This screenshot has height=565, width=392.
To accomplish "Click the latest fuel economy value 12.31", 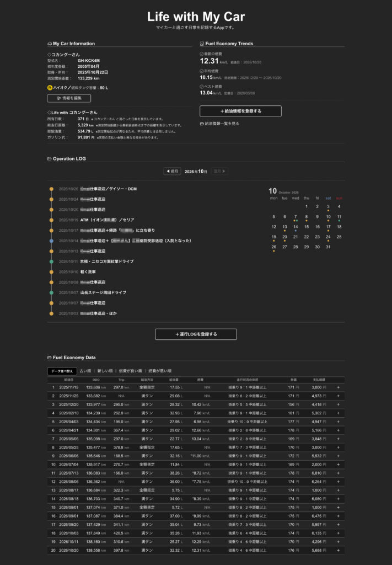I will coord(209,61).
